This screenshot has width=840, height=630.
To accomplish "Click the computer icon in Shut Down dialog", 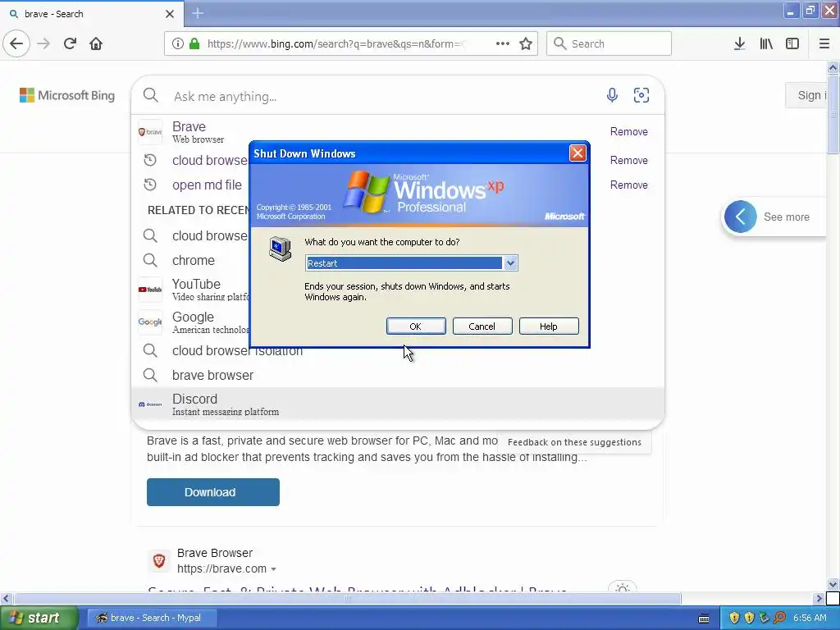I will click(x=281, y=249).
